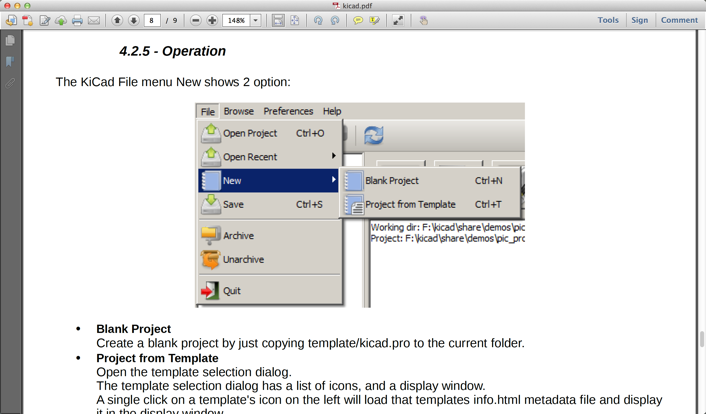Go to previous page with the up arrow

(x=117, y=20)
